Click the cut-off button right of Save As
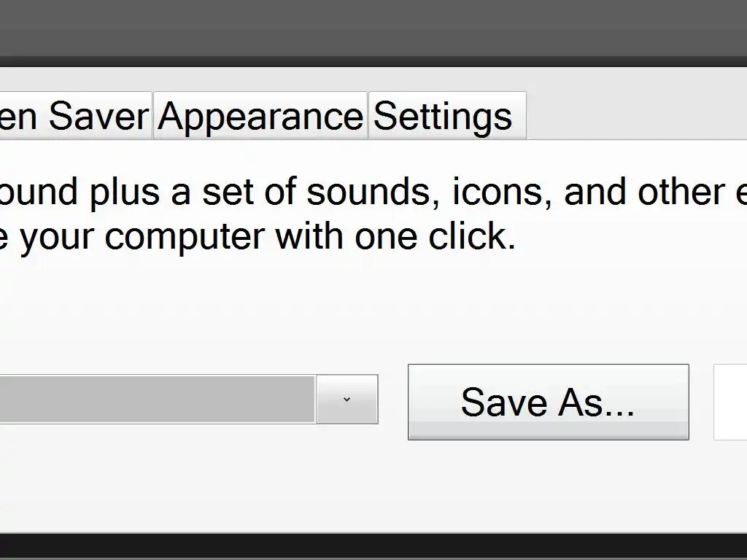The width and height of the screenshot is (747, 560). (730, 402)
